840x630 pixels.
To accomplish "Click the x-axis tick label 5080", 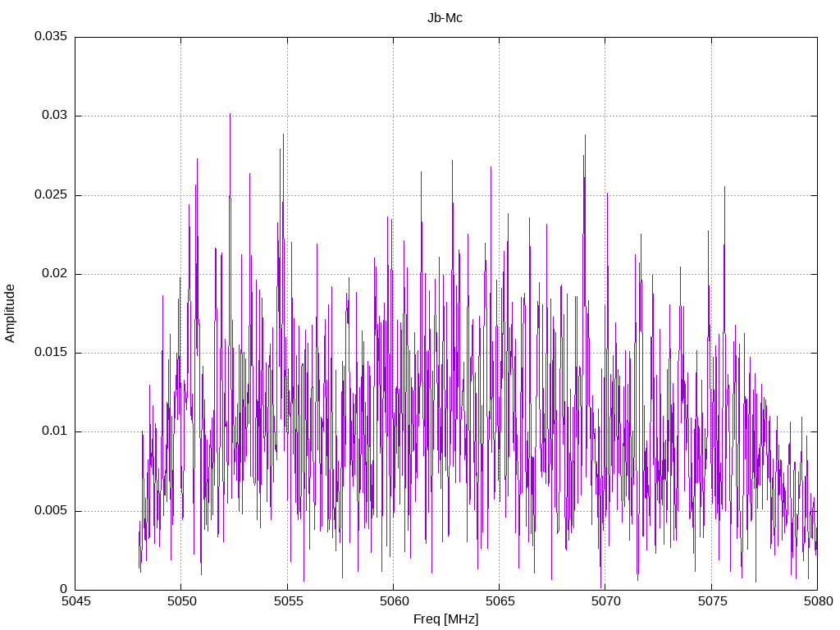I will (819, 601).
